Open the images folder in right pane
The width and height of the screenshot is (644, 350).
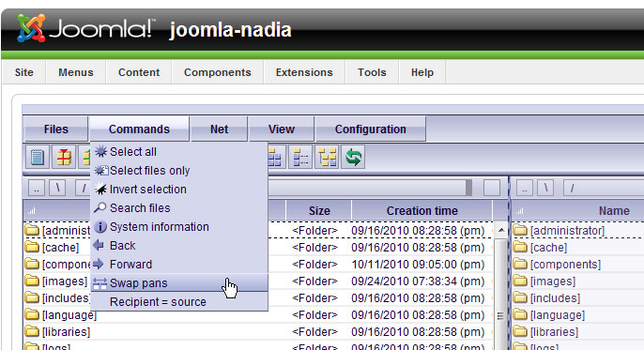tap(552, 282)
